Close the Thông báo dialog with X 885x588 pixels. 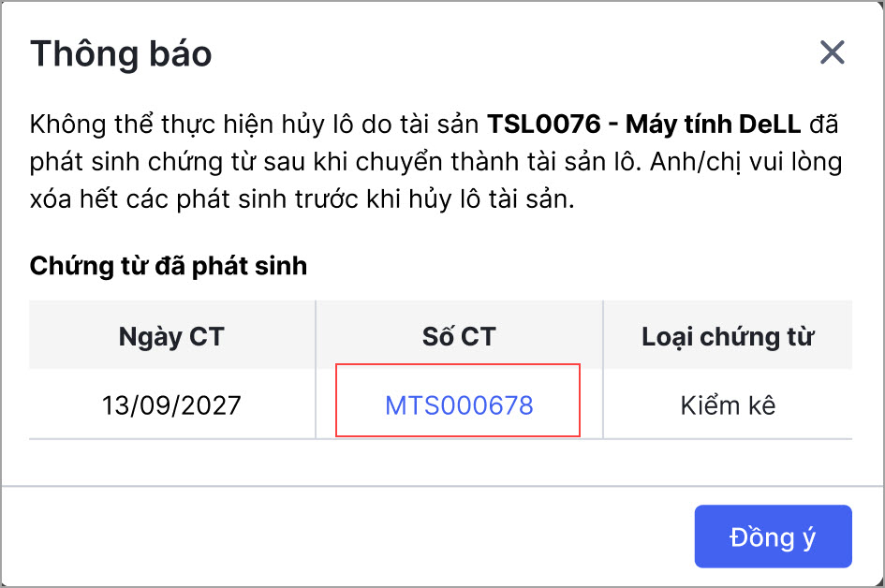click(x=832, y=52)
